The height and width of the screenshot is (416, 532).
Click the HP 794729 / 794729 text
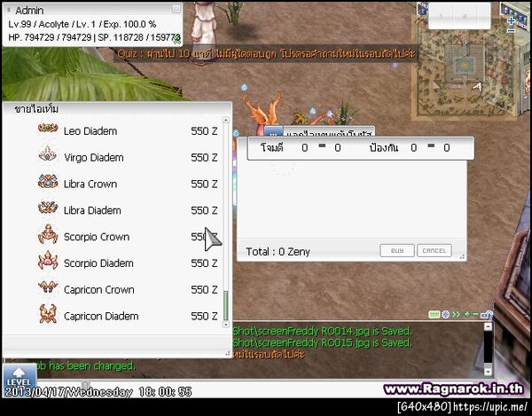point(50,37)
